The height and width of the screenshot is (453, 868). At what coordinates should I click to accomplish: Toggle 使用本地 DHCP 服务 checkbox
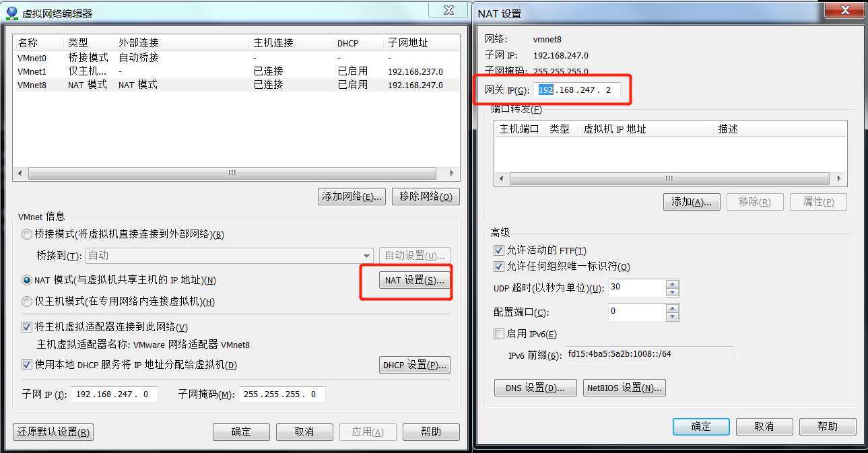27,365
